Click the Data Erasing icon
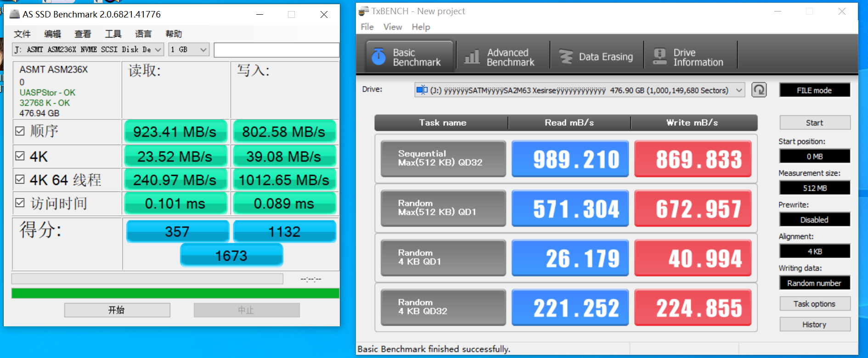Image resolution: width=868 pixels, height=358 pixels. [566, 56]
